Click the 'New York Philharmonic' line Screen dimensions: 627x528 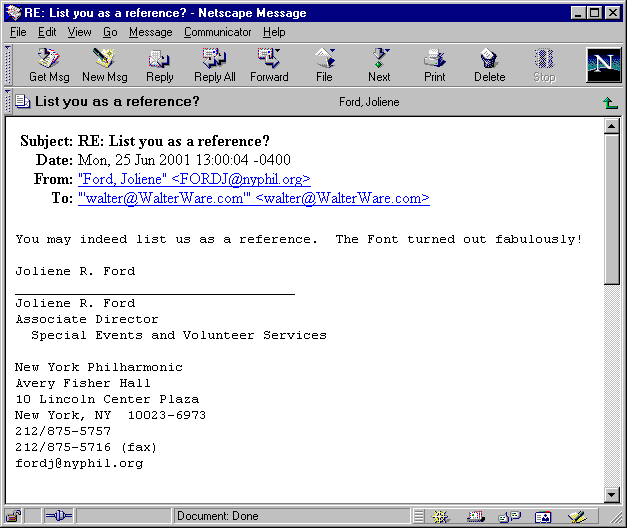pos(99,367)
